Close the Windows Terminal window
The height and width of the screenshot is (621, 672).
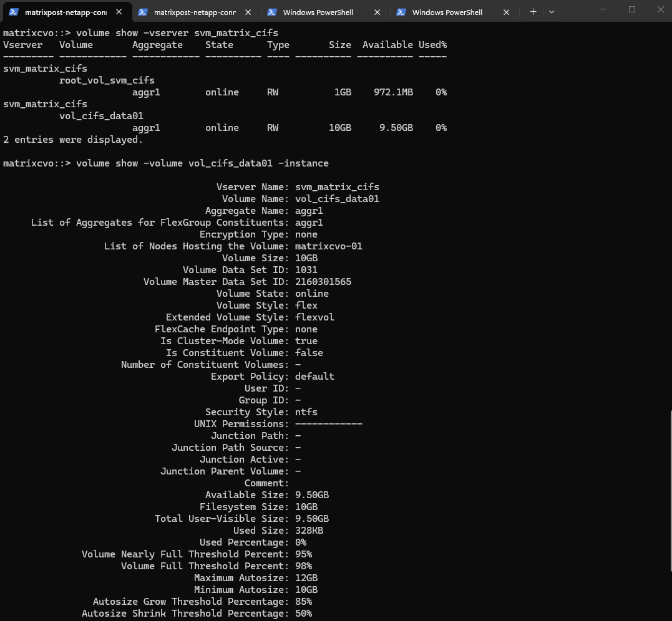coord(660,9)
